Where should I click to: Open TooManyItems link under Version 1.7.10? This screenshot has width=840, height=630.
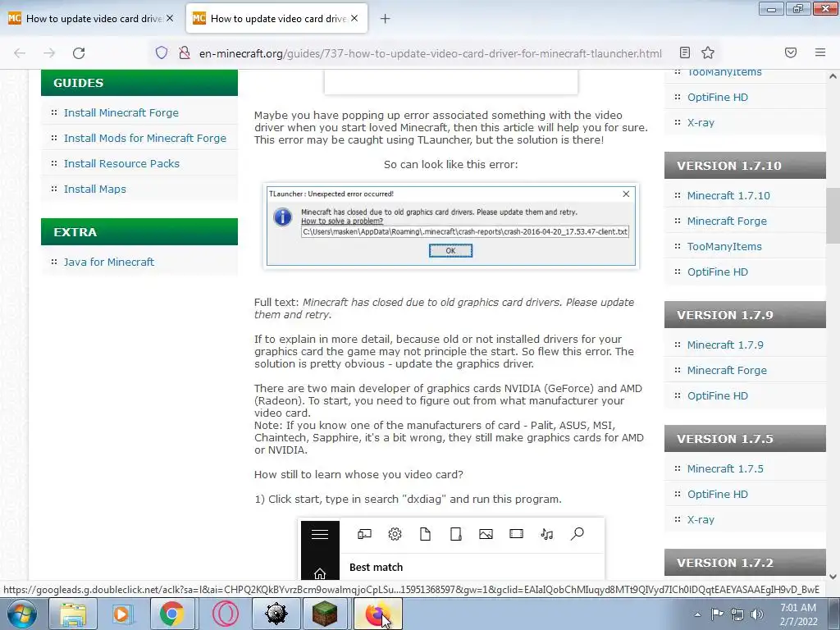724,246
